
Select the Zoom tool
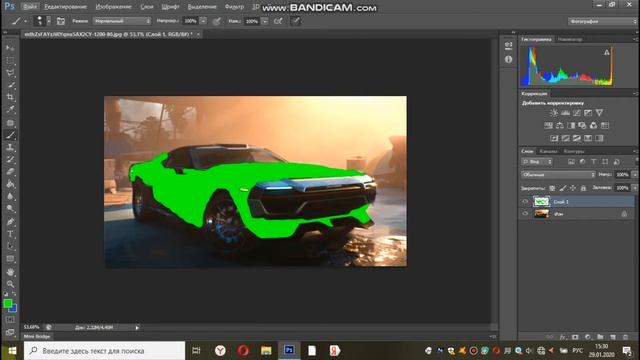[x=10, y=284]
